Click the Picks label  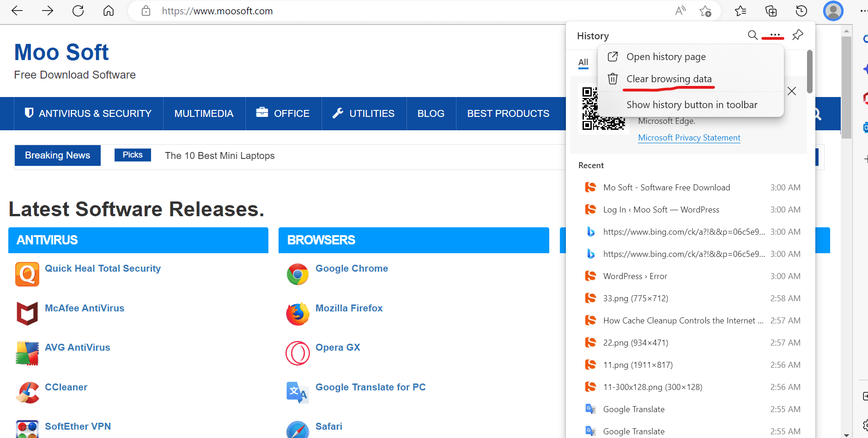[x=133, y=155]
